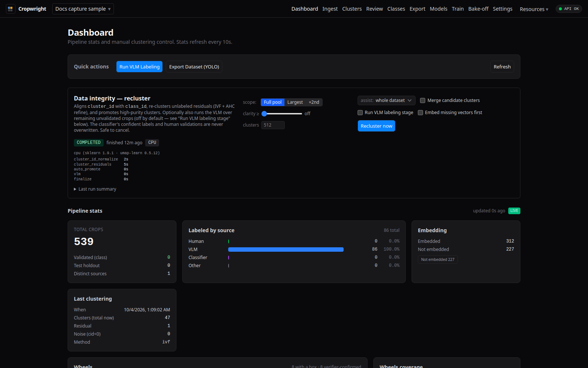Click the Cropwright logo icon
This screenshot has height=368, width=588.
tap(10, 9)
